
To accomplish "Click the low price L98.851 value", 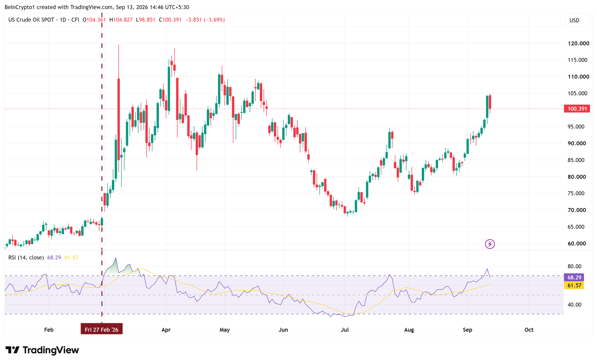I will click(x=146, y=20).
